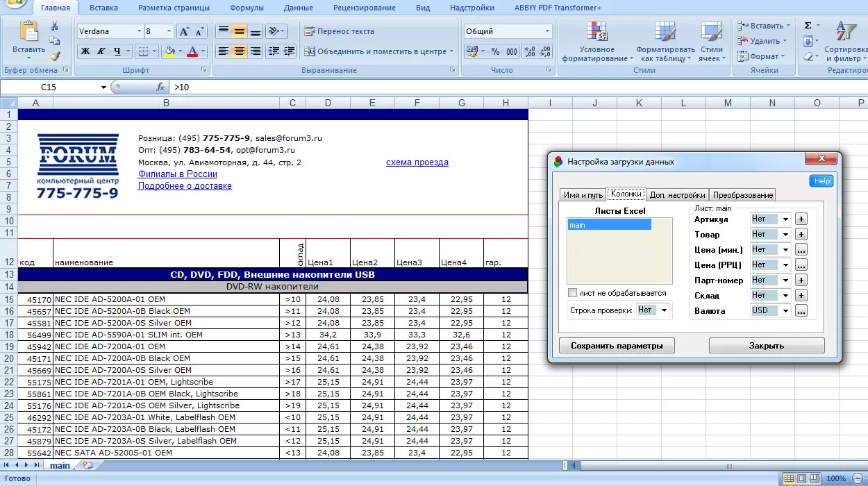Expand the Строка проверки dropdown
Viewport: 868px width, 486px height.
point(664,310)
